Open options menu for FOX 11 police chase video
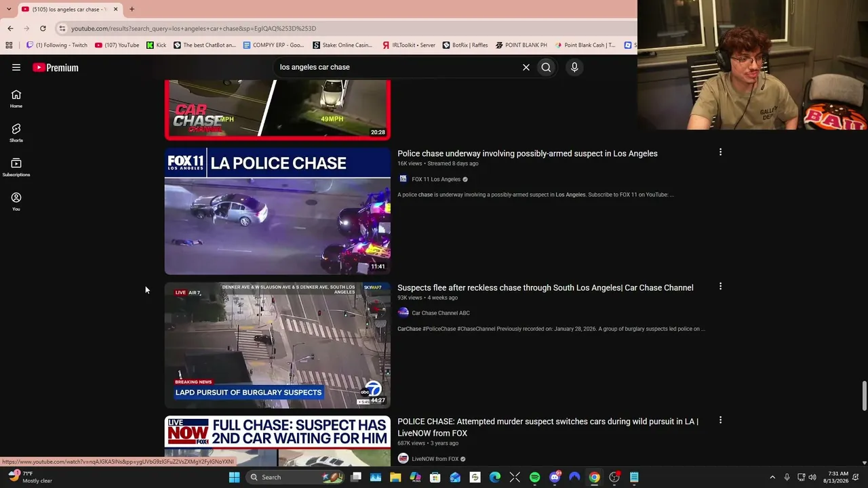This screenshot has width=868, height=488. [720, 152]
